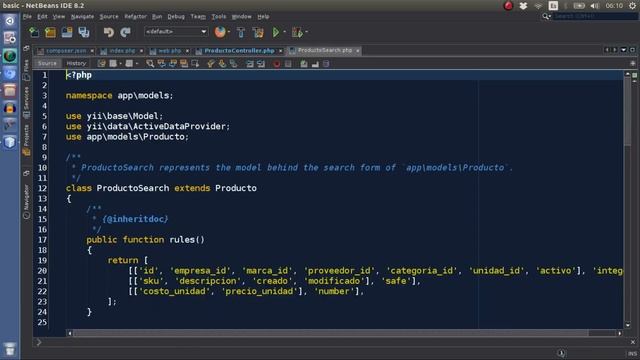Open the Tools menu

(218, 17)
